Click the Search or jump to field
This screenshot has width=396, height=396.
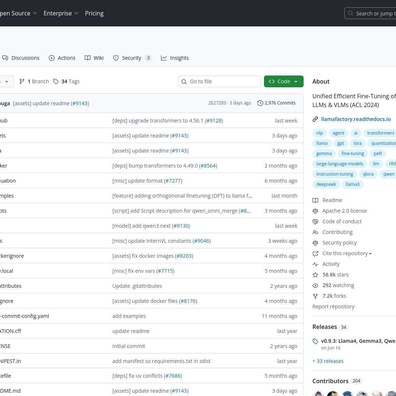pos(370,13)
